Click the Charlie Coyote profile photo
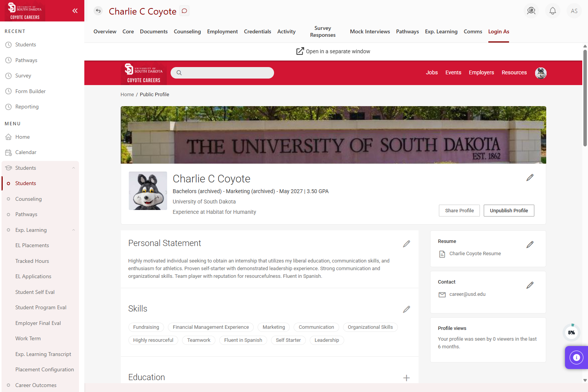Image resolution: width=588 pixels, height=392 pixels. click(x=148, y=191)
